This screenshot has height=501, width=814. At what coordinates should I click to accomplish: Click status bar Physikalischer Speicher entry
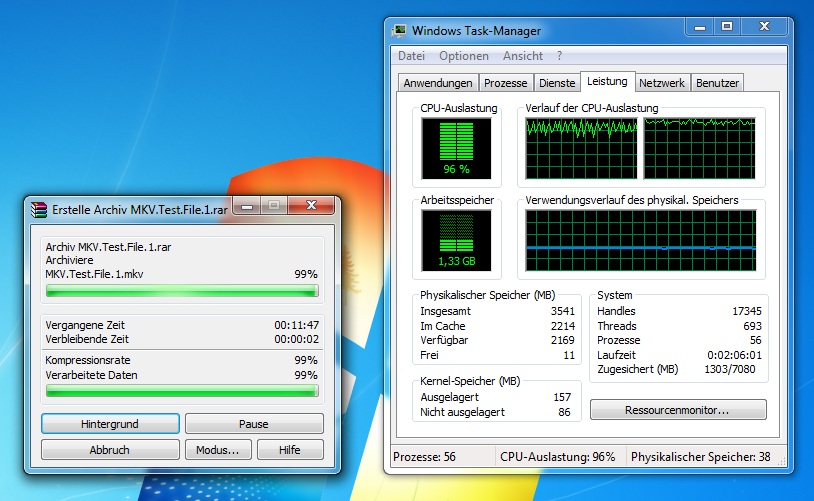[700, 457]
